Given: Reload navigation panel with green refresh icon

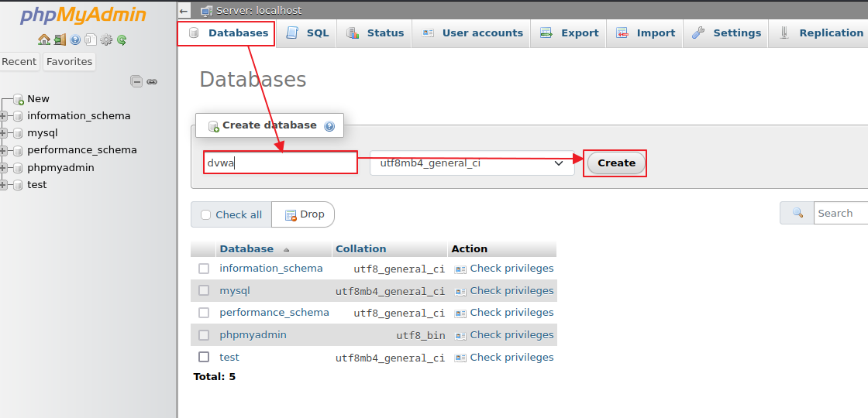Looking at the screenshot, I should click(x=122, y=39).
